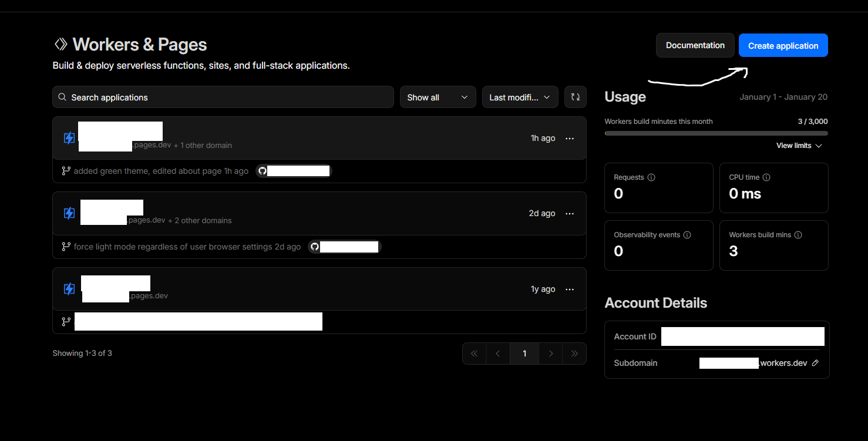Open three-dot menu for the 1h ago application
The image size is (868, 441).
click(569, 139)
